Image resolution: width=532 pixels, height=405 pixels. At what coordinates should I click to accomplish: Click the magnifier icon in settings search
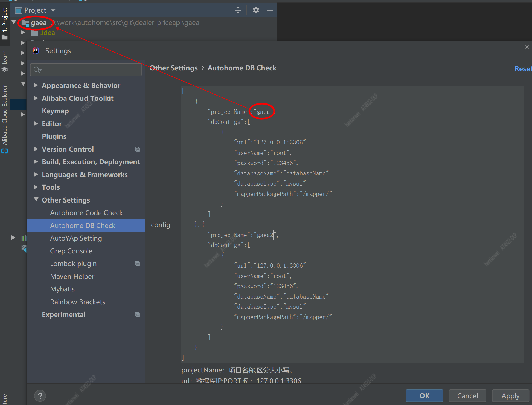tap(37, 70)
